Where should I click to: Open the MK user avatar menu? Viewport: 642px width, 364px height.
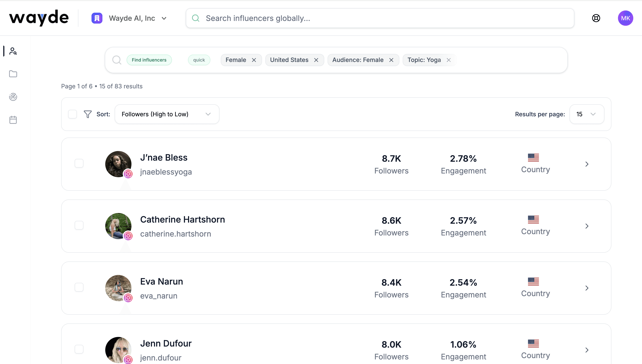(x=625, y=18)
